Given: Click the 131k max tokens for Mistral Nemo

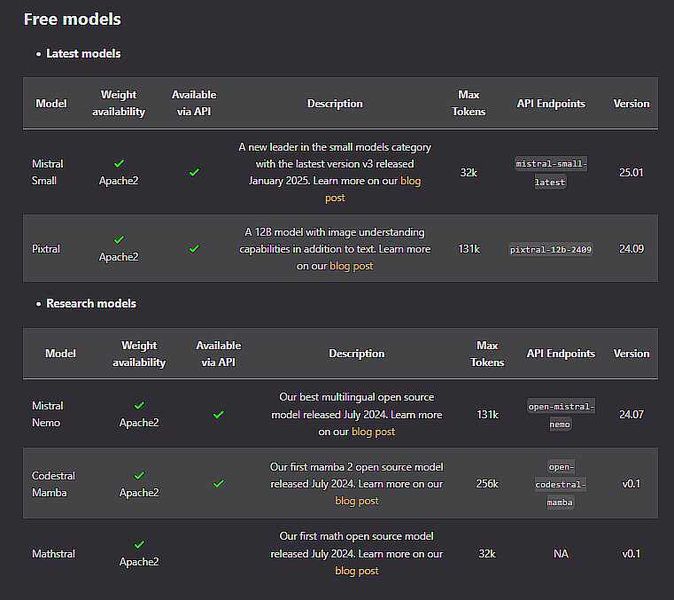Looking at the screenshot, I should click(x=487, y=414).
